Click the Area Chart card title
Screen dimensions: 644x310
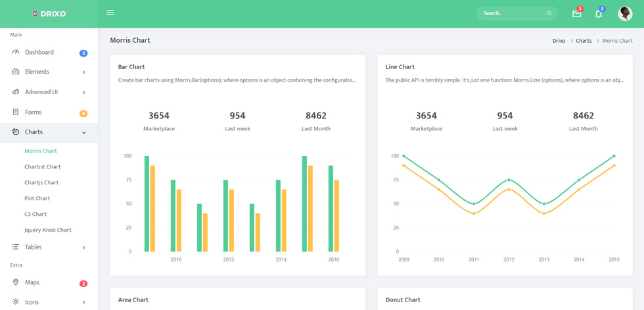click(133, 299)
